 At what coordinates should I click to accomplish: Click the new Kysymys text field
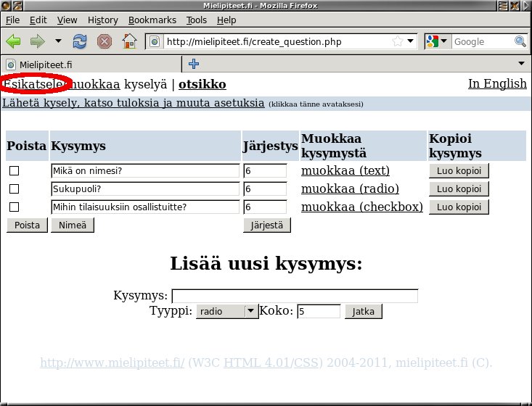[295, 296]
